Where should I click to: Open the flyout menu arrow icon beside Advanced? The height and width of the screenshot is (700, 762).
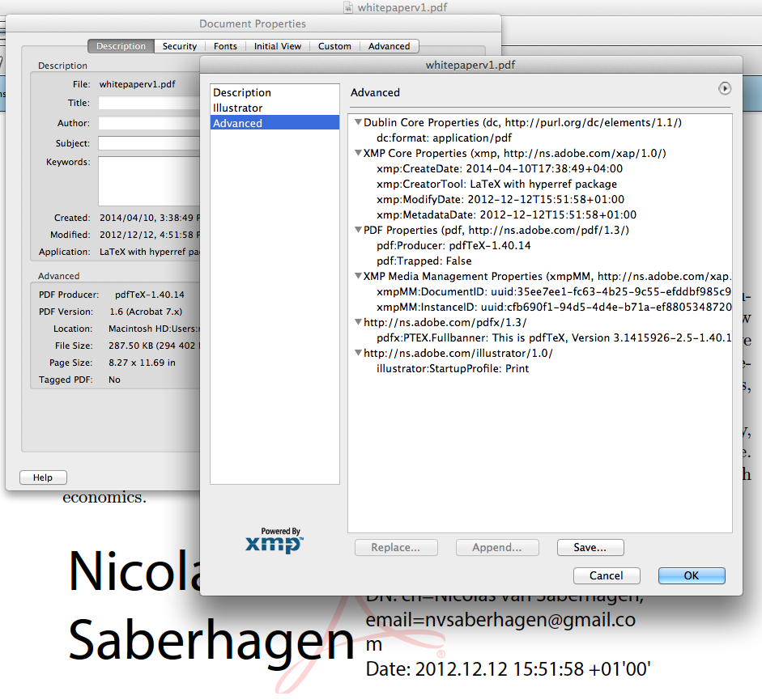[x=724, y=88]
